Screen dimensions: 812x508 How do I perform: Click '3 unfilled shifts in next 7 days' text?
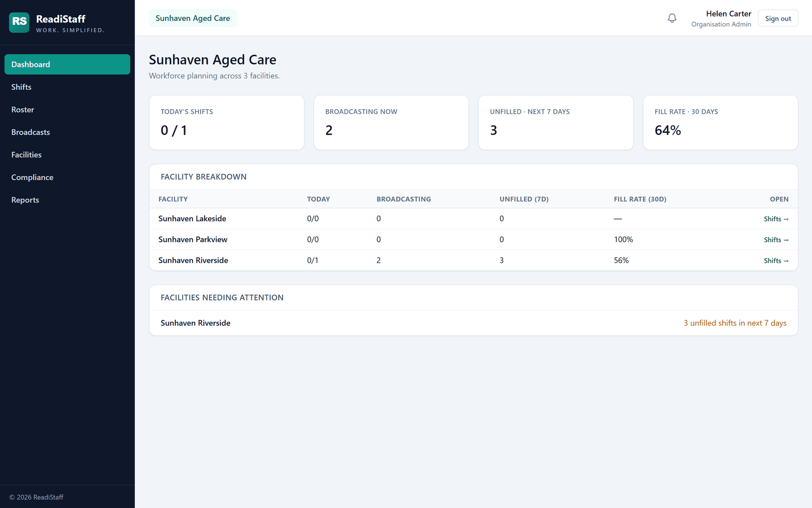point(735,323)
